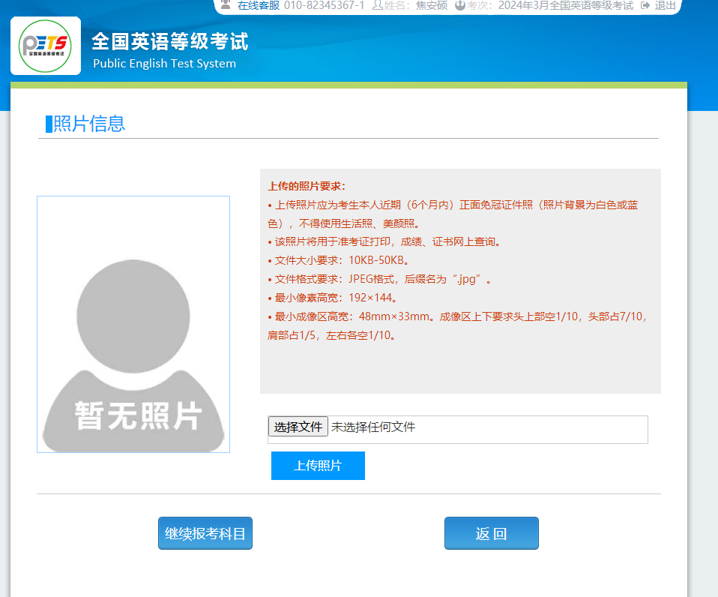Viewport: 718px width, 597px height.
Task: Click the logout arrow icon
Action: point(645,6)
